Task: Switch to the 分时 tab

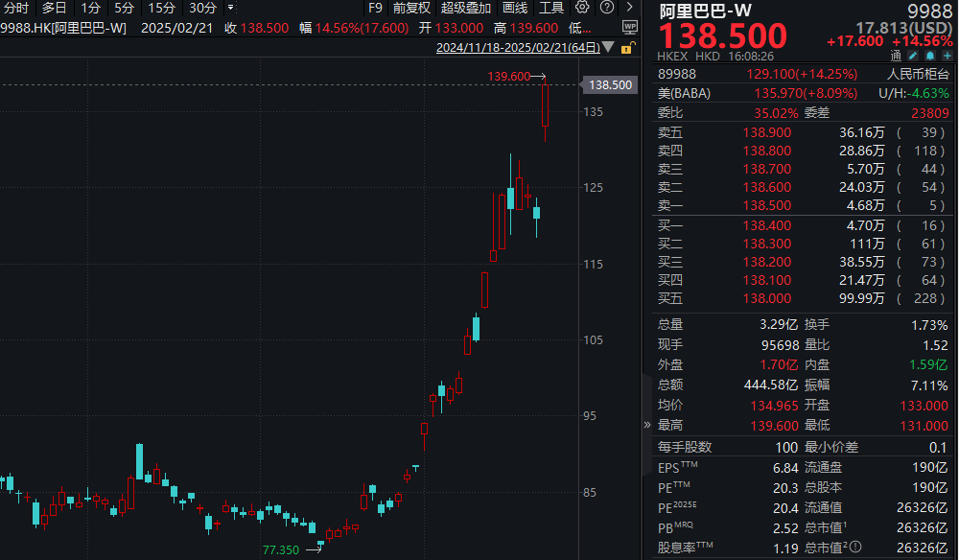Action: 16,8
